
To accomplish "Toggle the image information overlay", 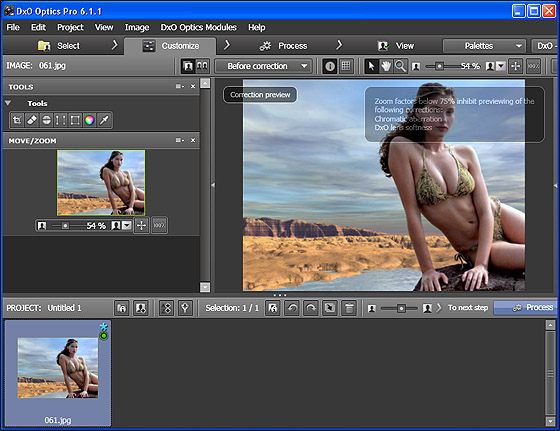I will tap(330, 66).
